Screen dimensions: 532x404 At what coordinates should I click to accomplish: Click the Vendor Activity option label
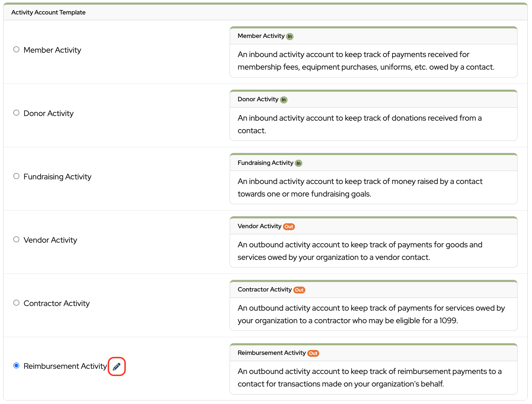click(x=50, y=240)
